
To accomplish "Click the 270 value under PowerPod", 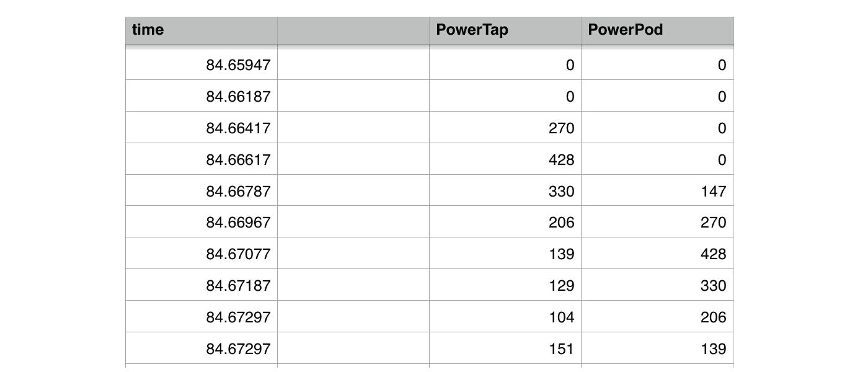I will [713, 223].
